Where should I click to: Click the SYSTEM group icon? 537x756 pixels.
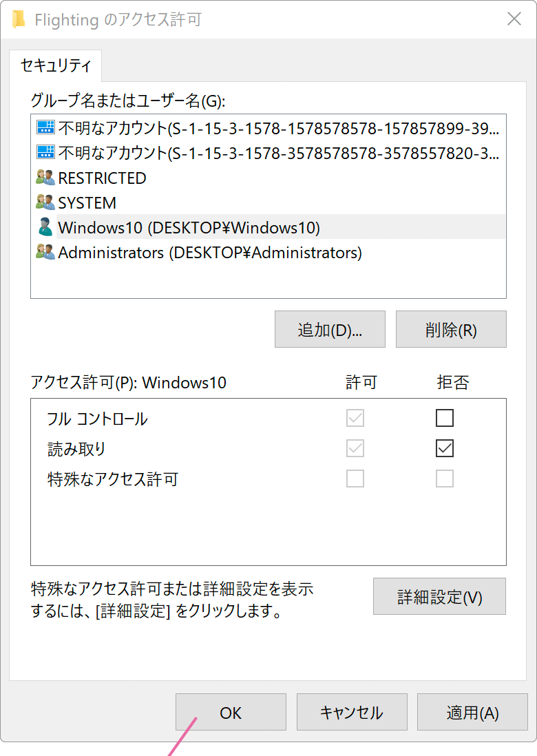pyautogui.click(x=45, y=202)
